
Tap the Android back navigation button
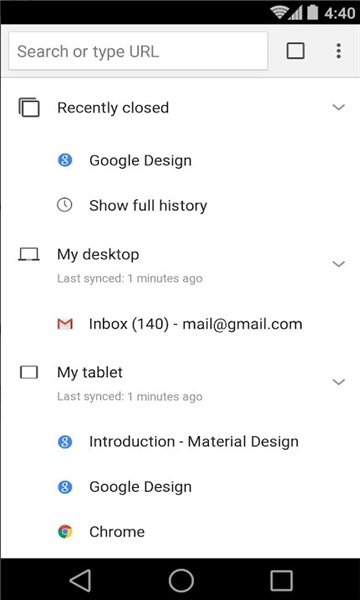click(80, 580)
